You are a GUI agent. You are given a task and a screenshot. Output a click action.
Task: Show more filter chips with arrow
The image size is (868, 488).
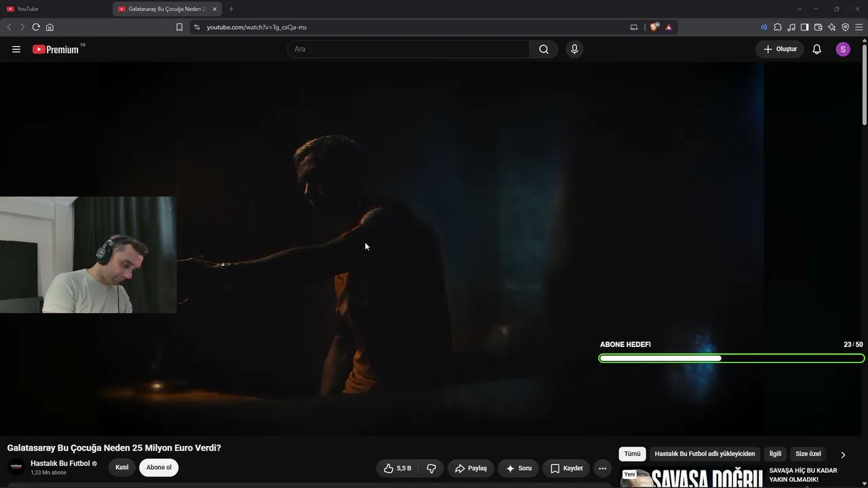[x=843, y=455]
